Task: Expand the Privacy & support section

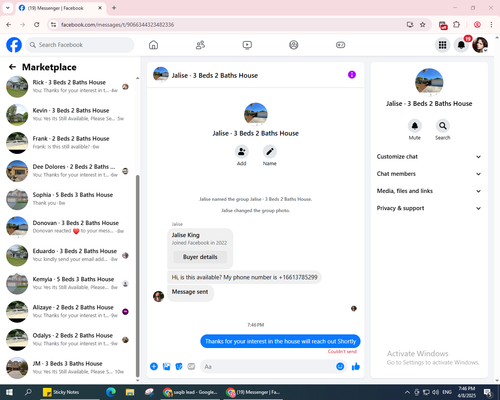Action: click(x=429, y=208)
